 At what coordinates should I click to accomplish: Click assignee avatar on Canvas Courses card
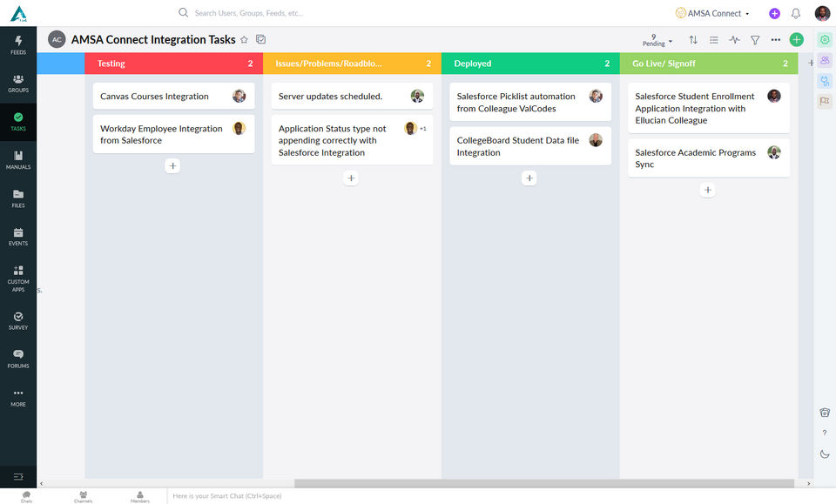tap(239, 96)
